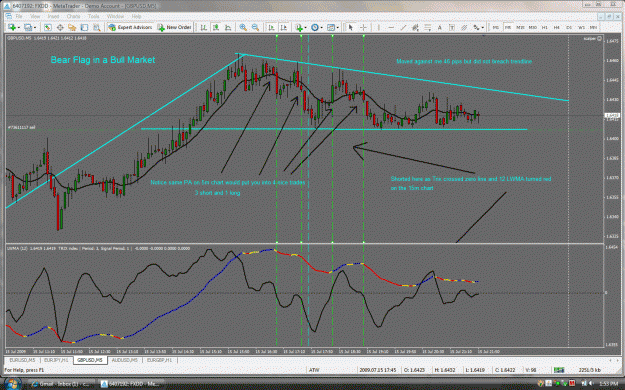The height and width of the screenshot is (390, 625).
Task: Click the New Order button
Action: 174,27
